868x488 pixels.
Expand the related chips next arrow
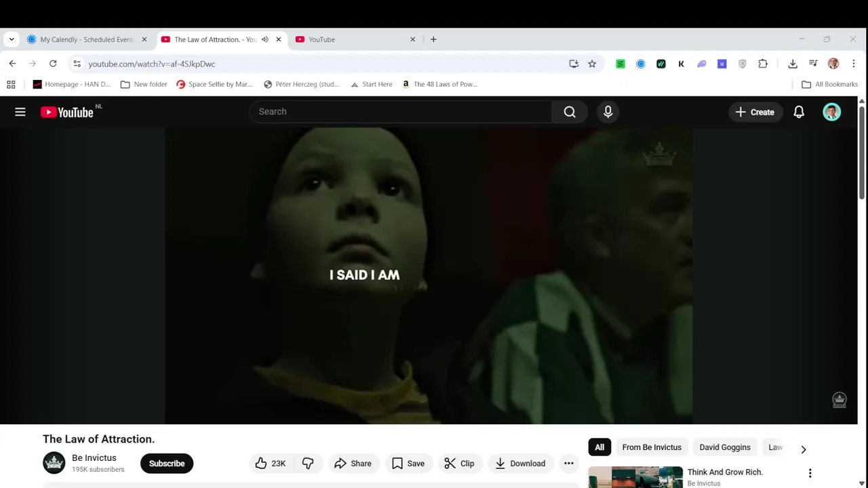(804, 449)
